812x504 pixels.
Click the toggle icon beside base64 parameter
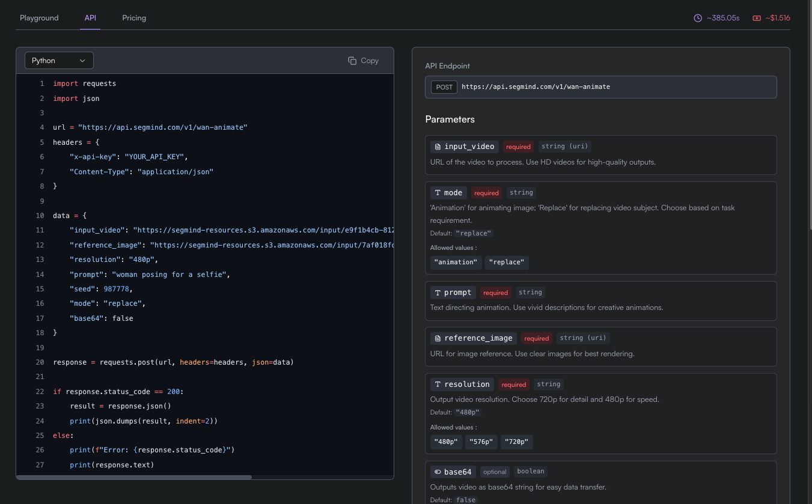pos(438,472)
